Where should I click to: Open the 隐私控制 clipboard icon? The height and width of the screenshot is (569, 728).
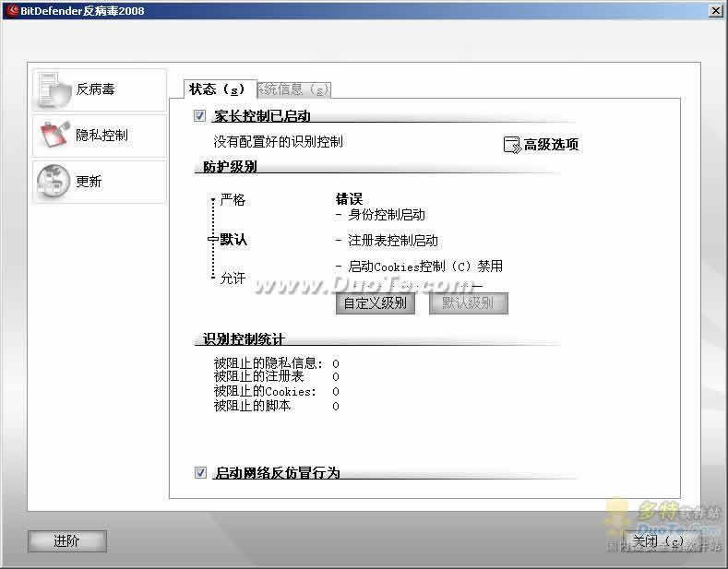[x=54, y=135]
